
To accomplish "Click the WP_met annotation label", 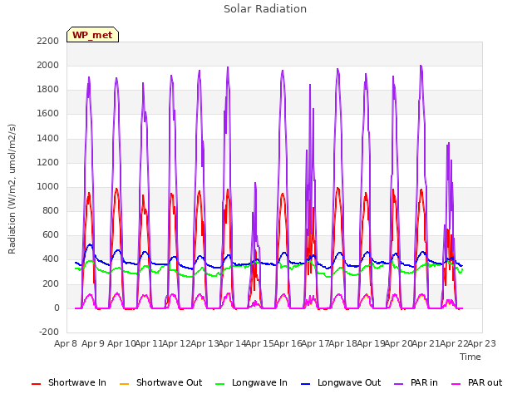I will click(x=92, y=35).
